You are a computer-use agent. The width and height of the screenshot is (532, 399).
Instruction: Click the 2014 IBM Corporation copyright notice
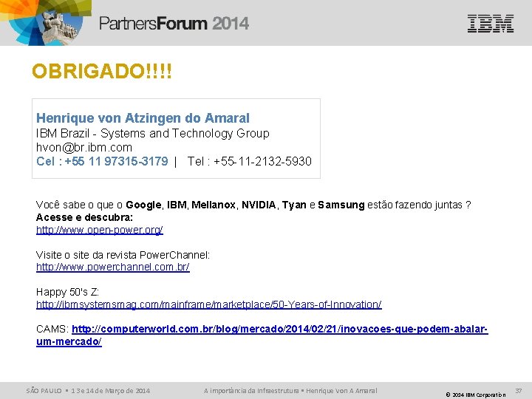click(476, 395)
